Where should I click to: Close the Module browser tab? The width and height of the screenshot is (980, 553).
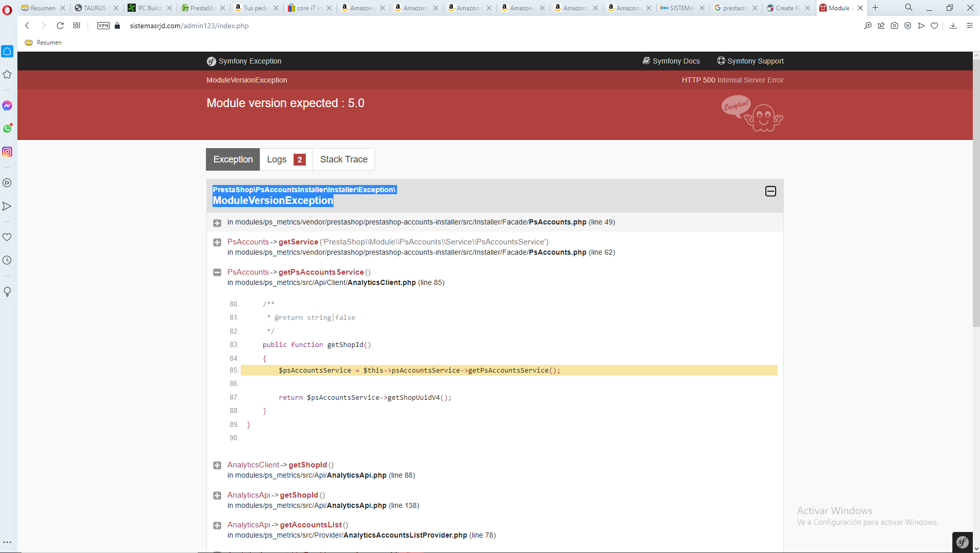(x=860, y=8)
